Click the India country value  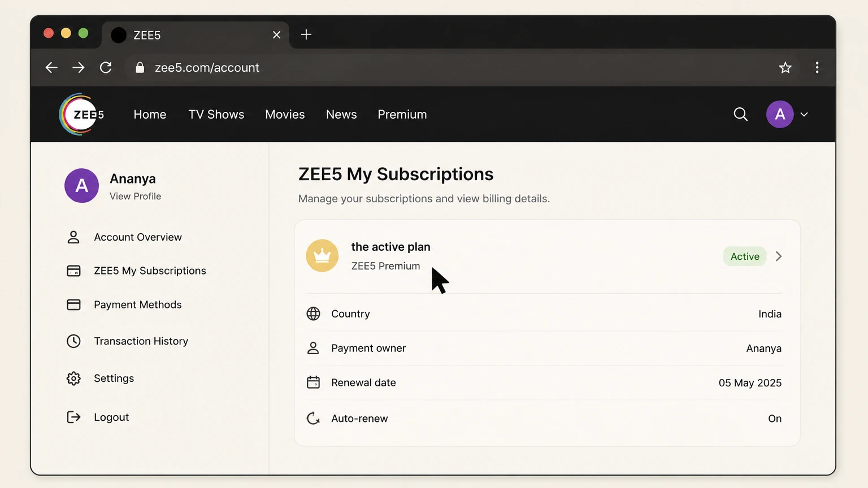click(770, 314)
